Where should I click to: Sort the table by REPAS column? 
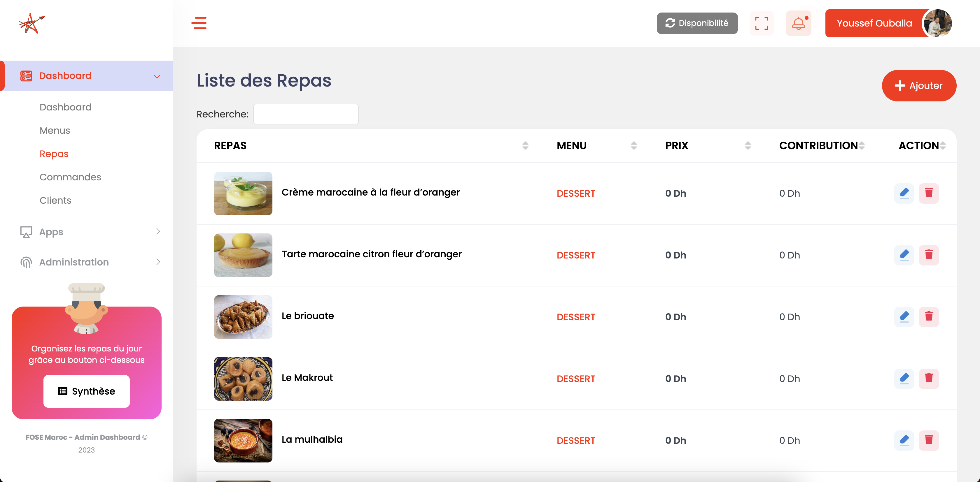tap(525, 146)
